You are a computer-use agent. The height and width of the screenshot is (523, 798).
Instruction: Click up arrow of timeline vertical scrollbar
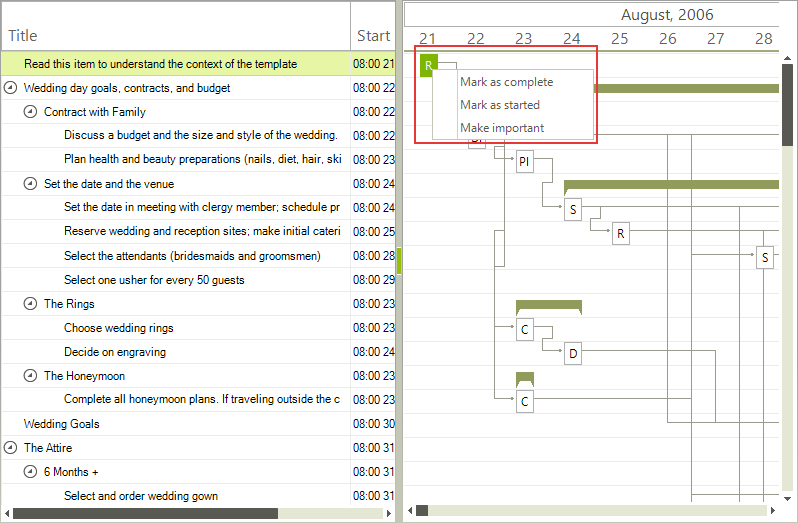pos(787,57)
